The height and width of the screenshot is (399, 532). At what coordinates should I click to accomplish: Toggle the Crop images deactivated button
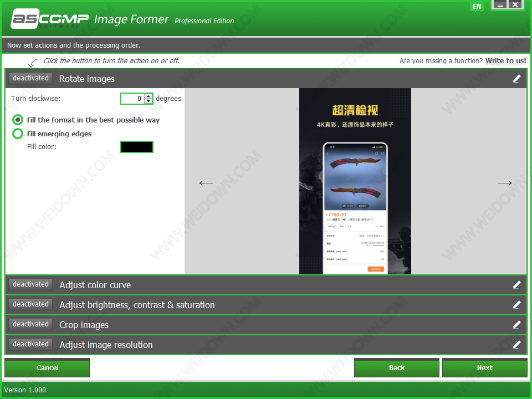(30, 324)
